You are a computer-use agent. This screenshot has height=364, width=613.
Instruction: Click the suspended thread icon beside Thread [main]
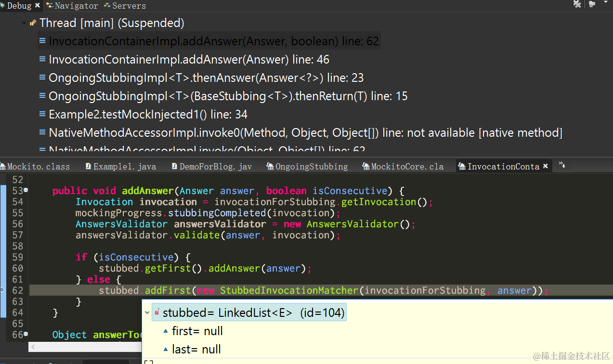33,23
